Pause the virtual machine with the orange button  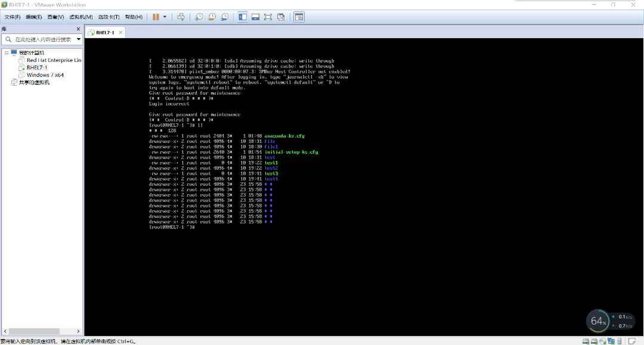(x=156, y=17)
